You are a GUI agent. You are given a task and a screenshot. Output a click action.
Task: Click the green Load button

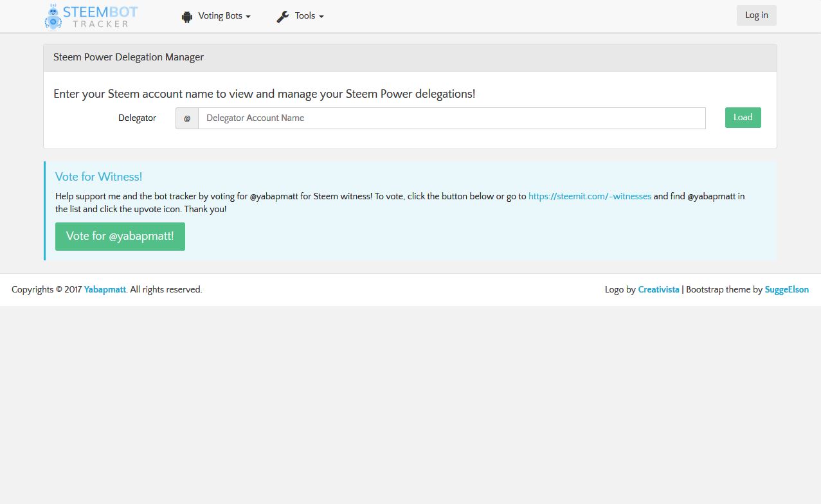pyautogui.click(x=743, y=118)
